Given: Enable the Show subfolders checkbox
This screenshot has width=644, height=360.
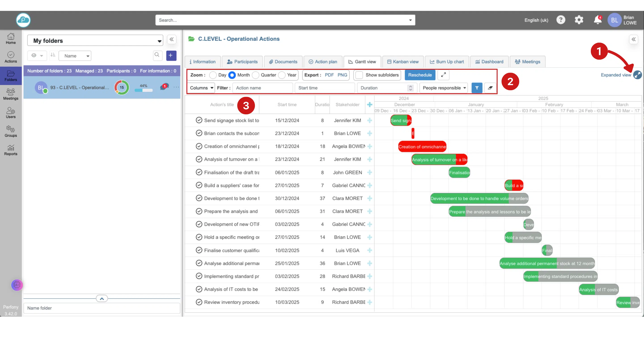Looking at the screenshot, I should click(x=359, y=75).
